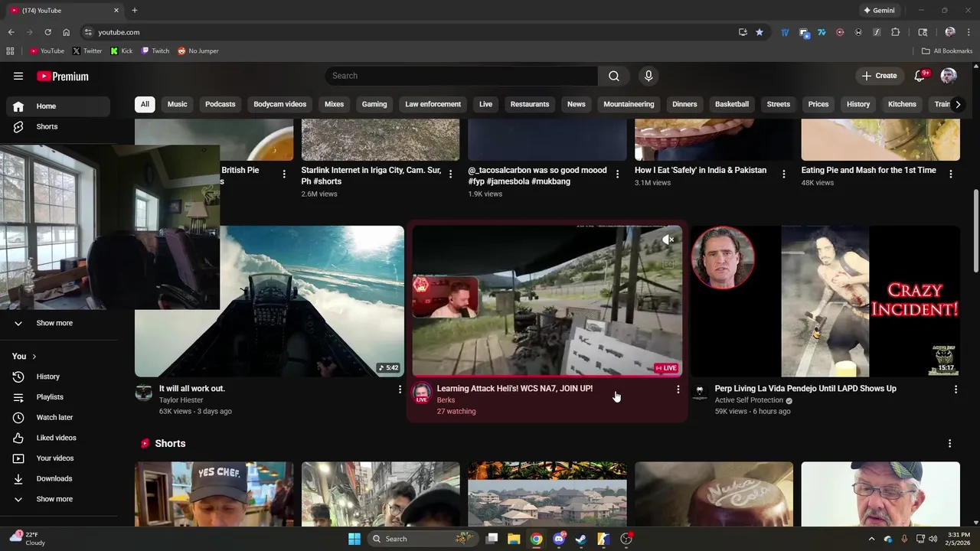
Task: Open Windows Start menu
Action: pos(354,539)
